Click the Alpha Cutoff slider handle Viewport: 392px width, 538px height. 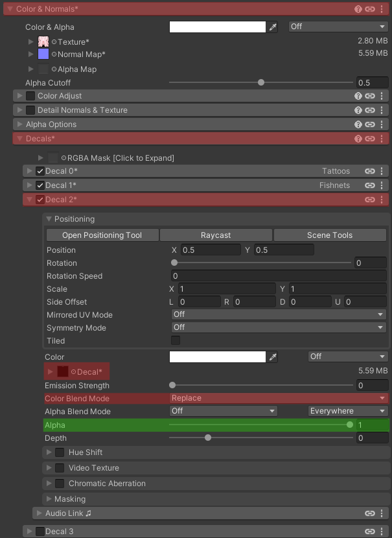click(261, 83)
